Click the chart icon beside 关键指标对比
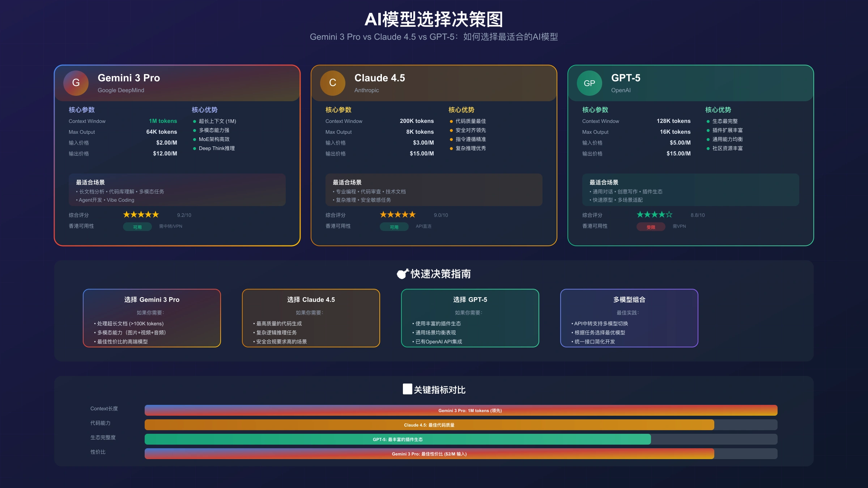This screenshot has width=868, height=488. (408, 389)
